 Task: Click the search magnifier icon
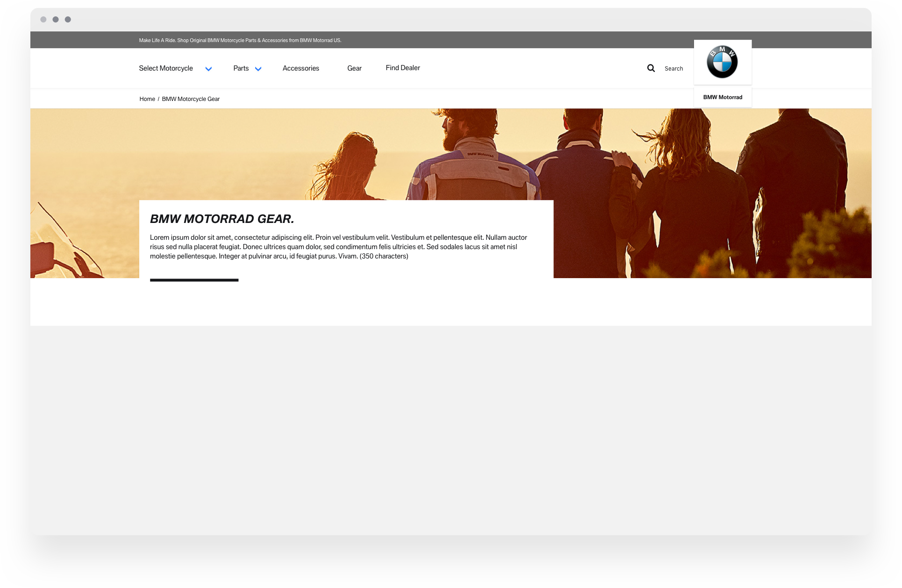[x=651, y=68]
